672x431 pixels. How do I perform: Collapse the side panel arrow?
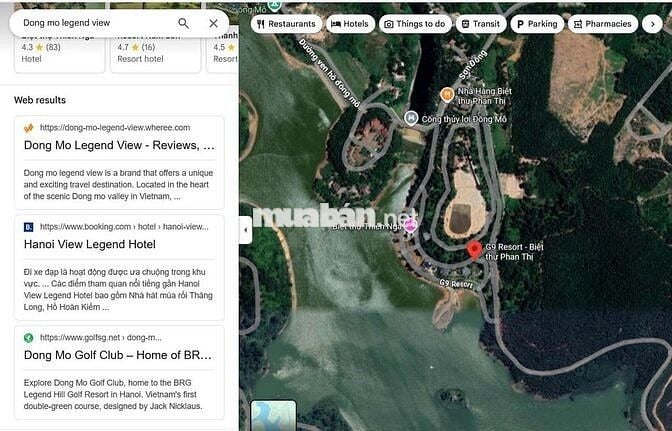tap(245, 231)
